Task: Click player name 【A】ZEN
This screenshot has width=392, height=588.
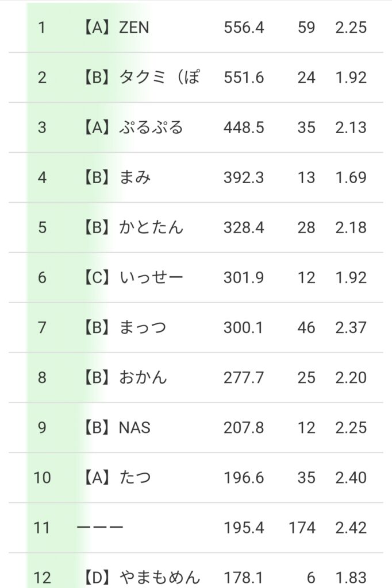Action: [x=113, y=28]
